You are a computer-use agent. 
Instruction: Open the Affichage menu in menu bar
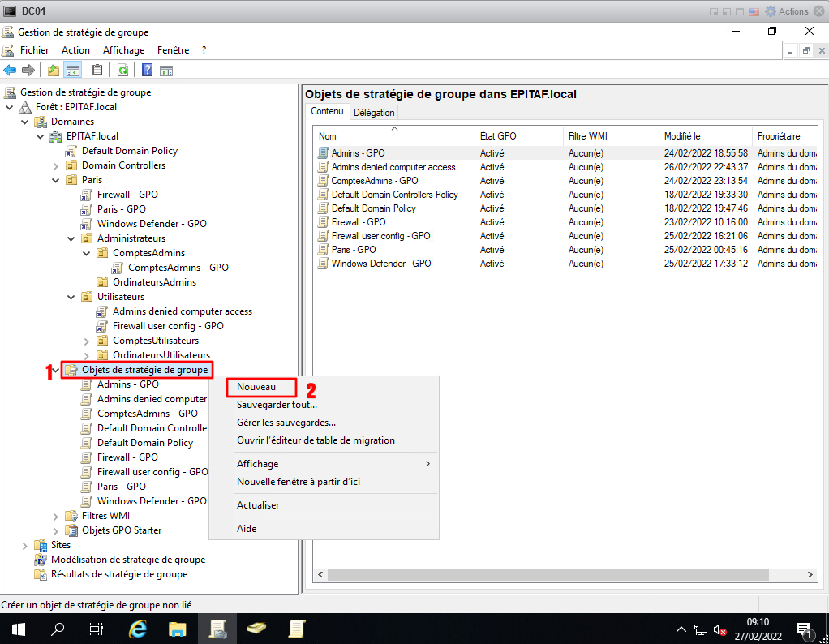pos(123,50)
